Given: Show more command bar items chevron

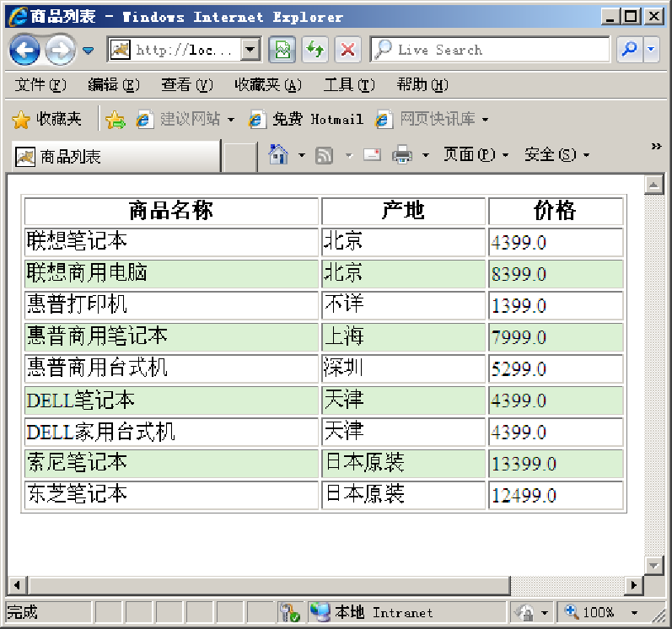Looking at the screenshot, I should pos(656,147).
